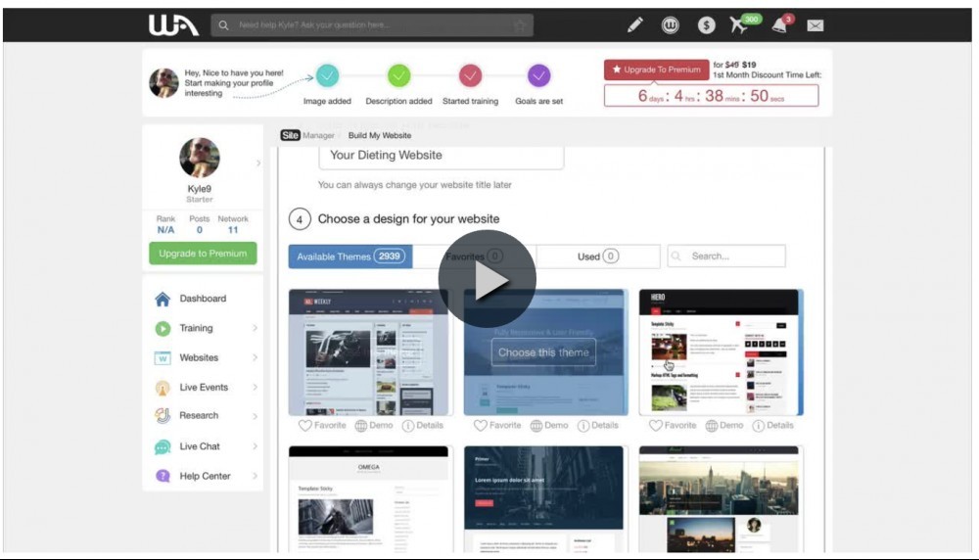This screenshot has width=979, height=560.
Task: Click the help question search field
Action: pos(371,25)
